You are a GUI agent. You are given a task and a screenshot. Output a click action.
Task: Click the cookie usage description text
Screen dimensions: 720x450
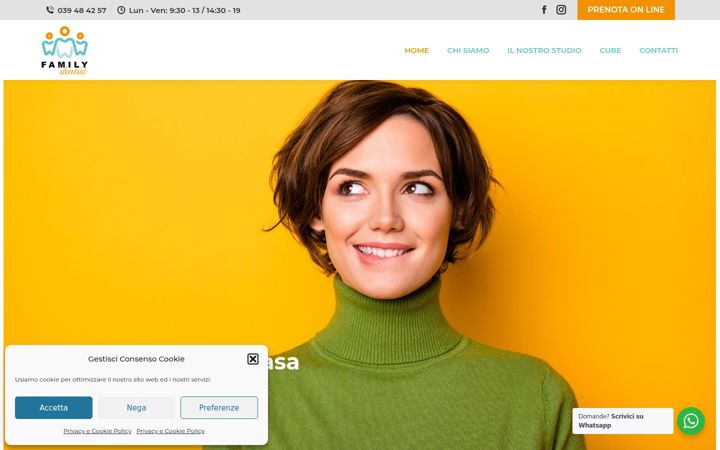(112, 379)
